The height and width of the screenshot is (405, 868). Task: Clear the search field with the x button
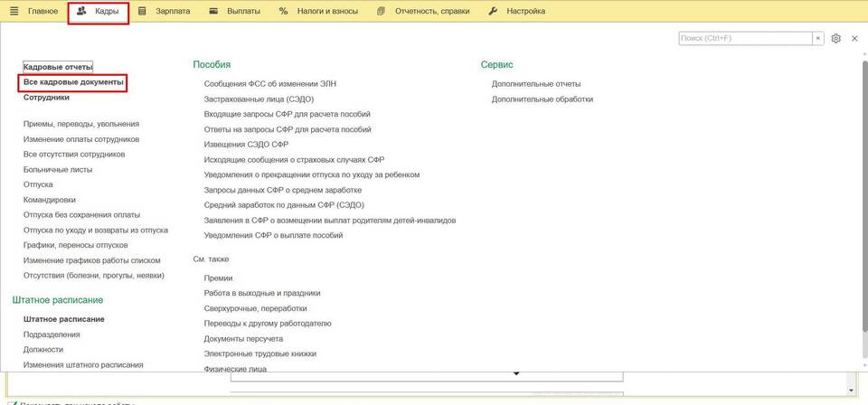(x=818, y=39)
